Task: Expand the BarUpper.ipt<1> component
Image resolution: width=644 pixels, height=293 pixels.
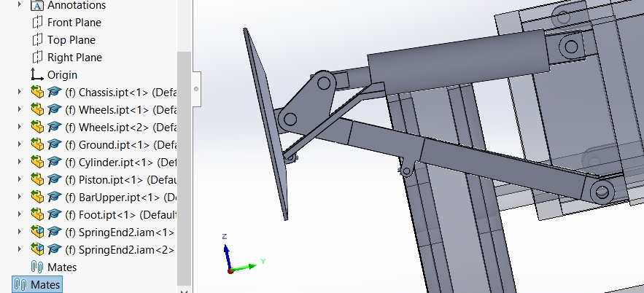Action: coord(19,197)
